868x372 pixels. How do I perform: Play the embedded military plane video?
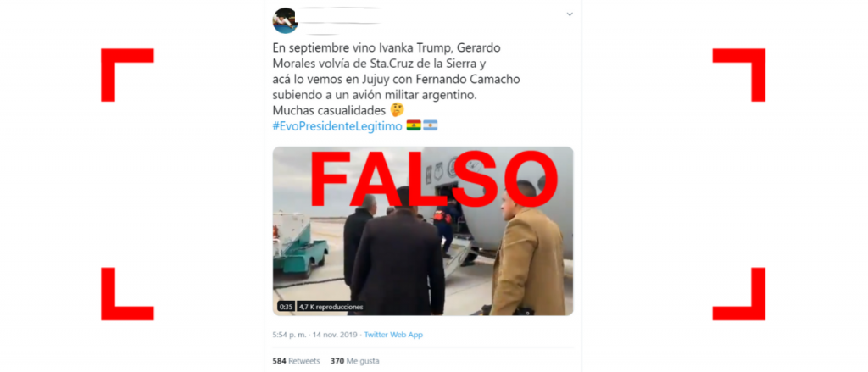tap(423, 230)
